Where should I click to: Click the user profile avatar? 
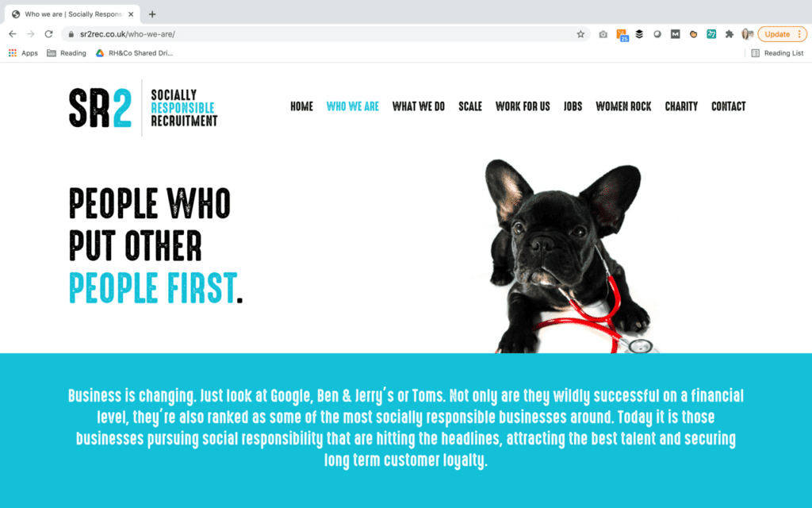747,34
